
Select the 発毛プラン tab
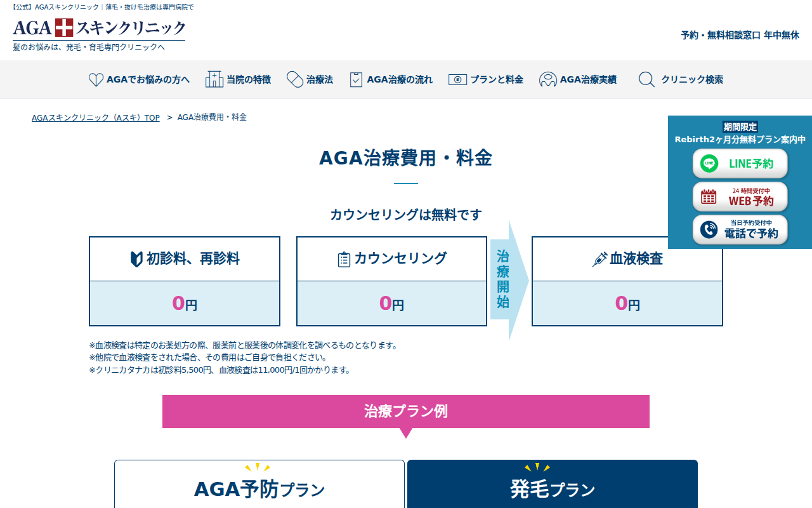coord(553,484)
